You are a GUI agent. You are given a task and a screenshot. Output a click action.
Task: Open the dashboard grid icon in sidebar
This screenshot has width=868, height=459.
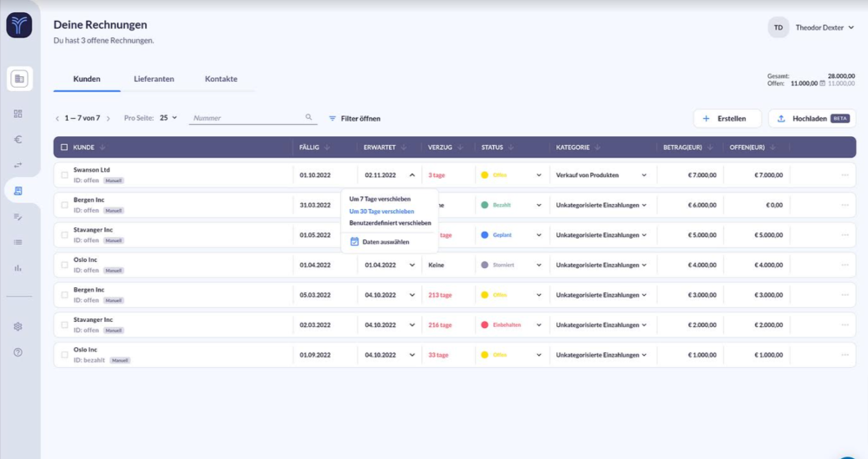(x=18, y=114)
